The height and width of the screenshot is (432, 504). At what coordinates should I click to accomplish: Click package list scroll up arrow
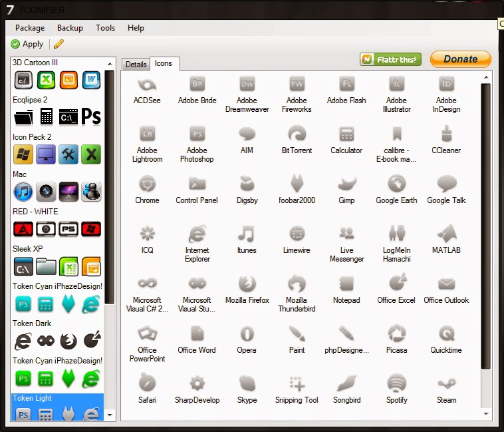click(x=110, y=64)
